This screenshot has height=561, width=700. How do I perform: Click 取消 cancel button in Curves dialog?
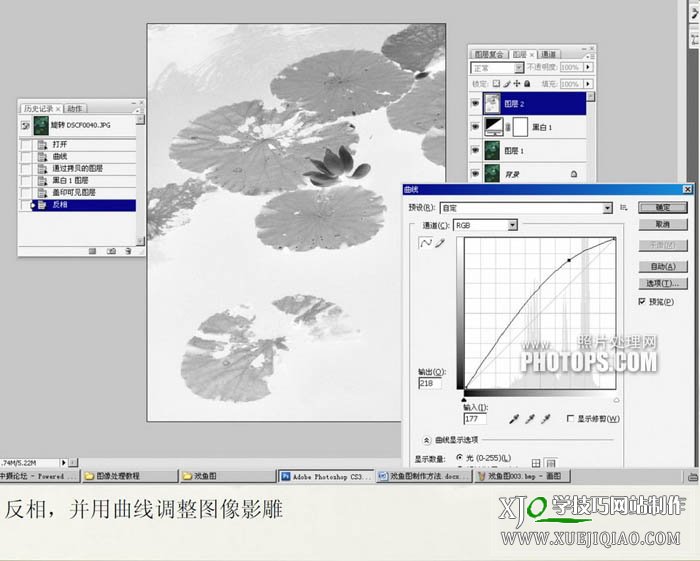point(663,224)
